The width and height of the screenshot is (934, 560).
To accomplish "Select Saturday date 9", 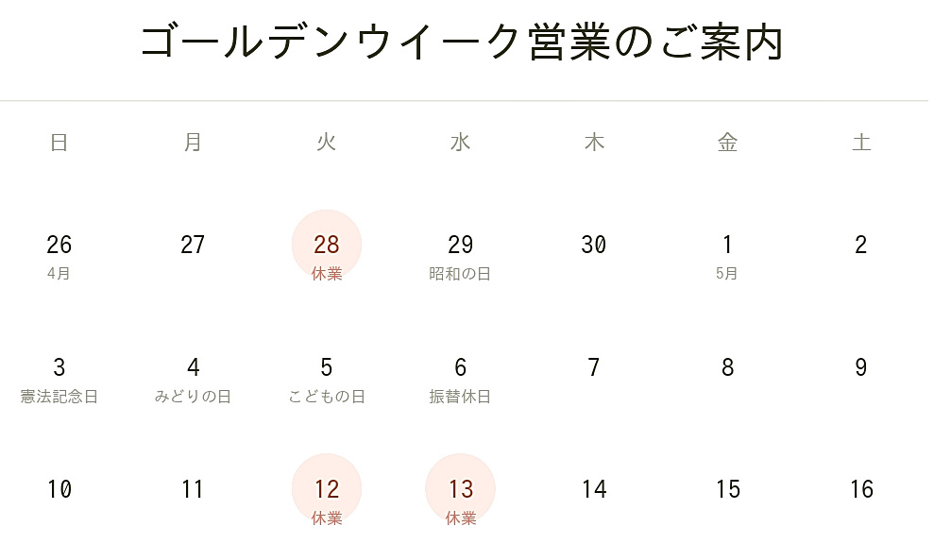I will click(x=861, y=367).
